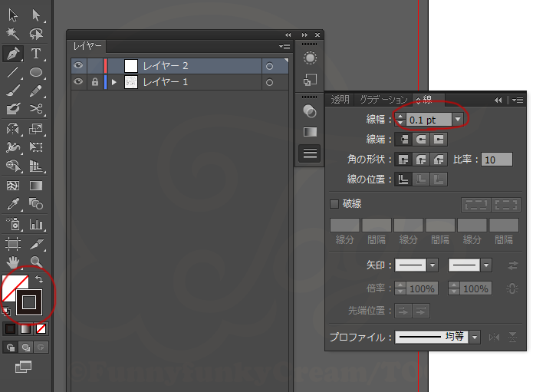Select the Pencil tool

(x=36, y=91)
